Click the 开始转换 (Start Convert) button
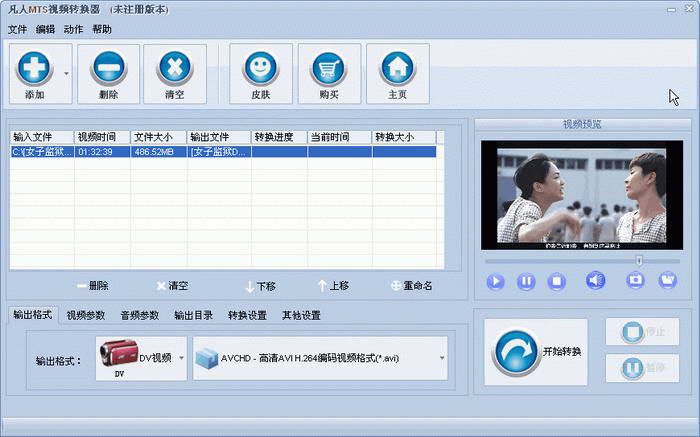700x437 pixels. [x=538, y=352]
